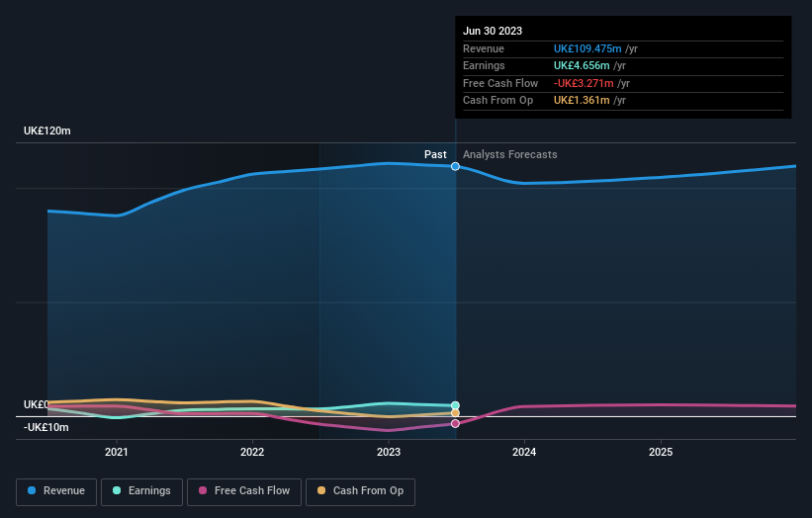
Task: Select the 2025 x-axis label
Action: point(661,452)
